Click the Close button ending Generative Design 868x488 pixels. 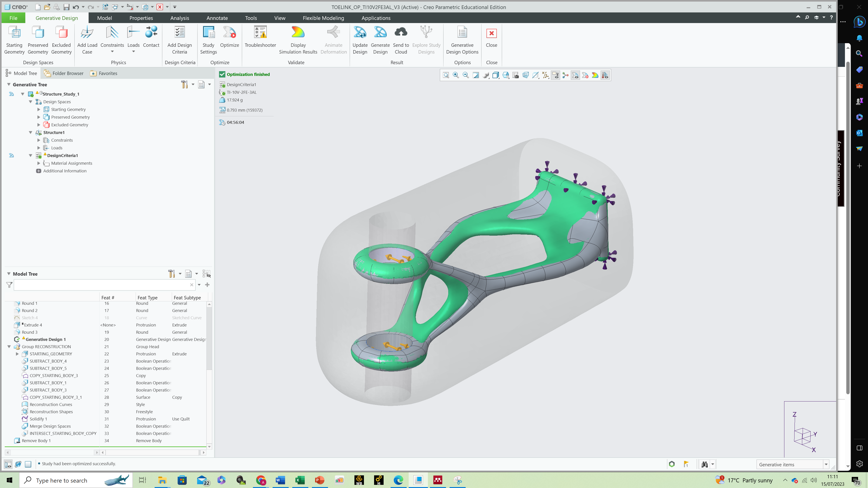click(491, 39)
